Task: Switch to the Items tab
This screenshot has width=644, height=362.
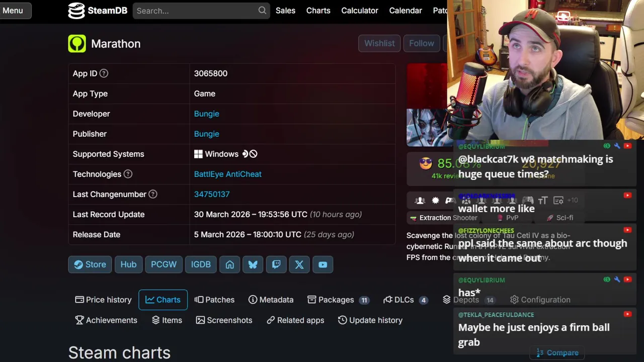Action: pos(167,320)
